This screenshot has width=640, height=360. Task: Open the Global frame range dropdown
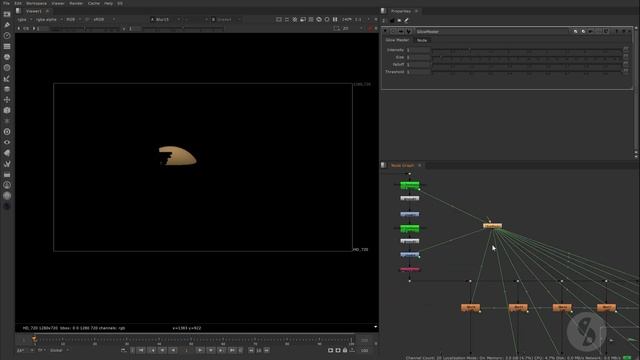coord(59,350)
